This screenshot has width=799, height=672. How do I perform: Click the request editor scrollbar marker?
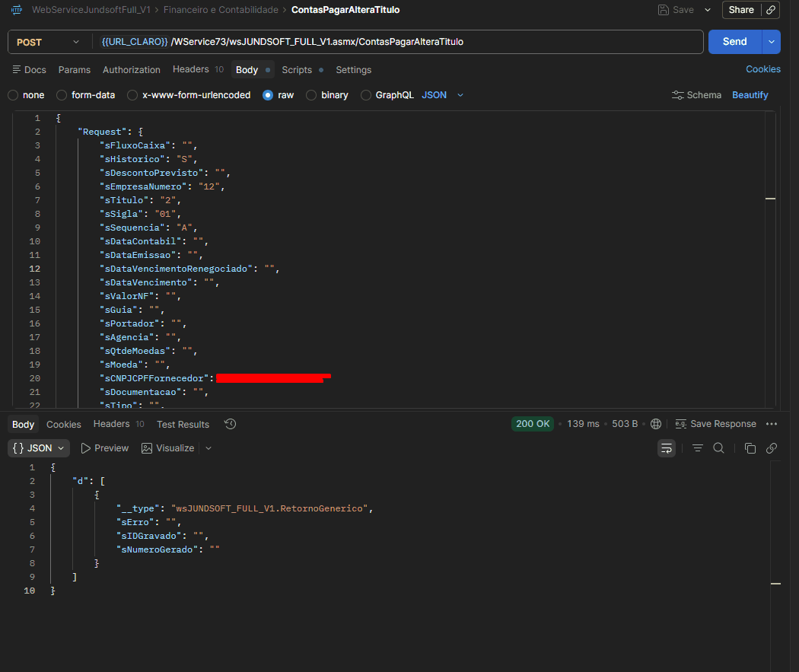770,199
